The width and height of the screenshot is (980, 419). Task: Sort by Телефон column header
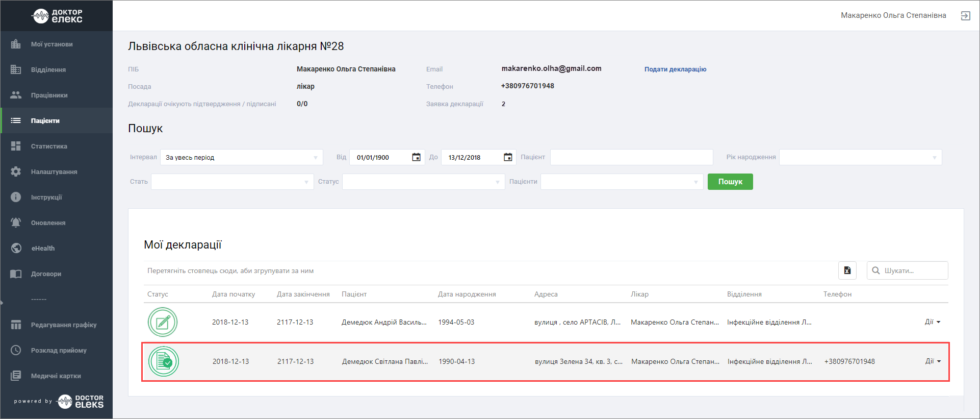pos(837,294)
